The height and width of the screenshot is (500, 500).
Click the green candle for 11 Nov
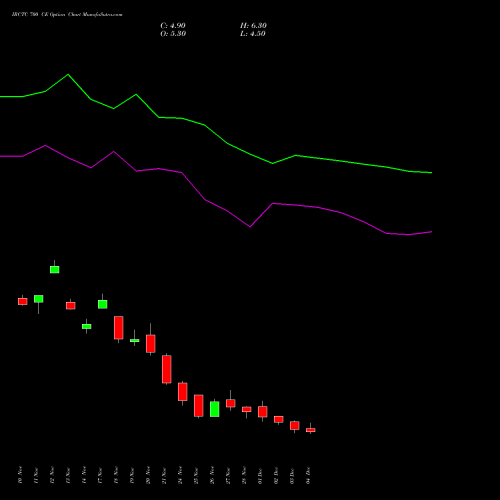click(x=39, y=299)
